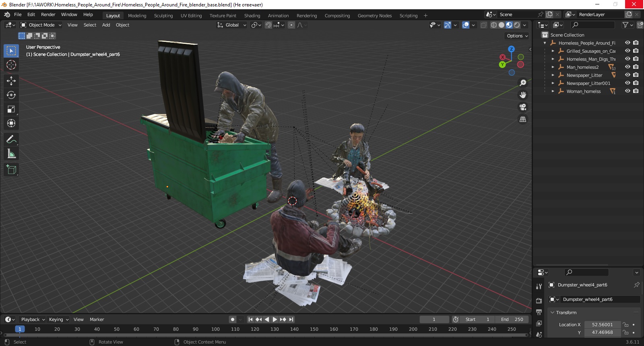This screenshot has height=346, width=644.
Task: Click the Blender logo menu icon
Action: pyautogui.click(x=7, y=14)
